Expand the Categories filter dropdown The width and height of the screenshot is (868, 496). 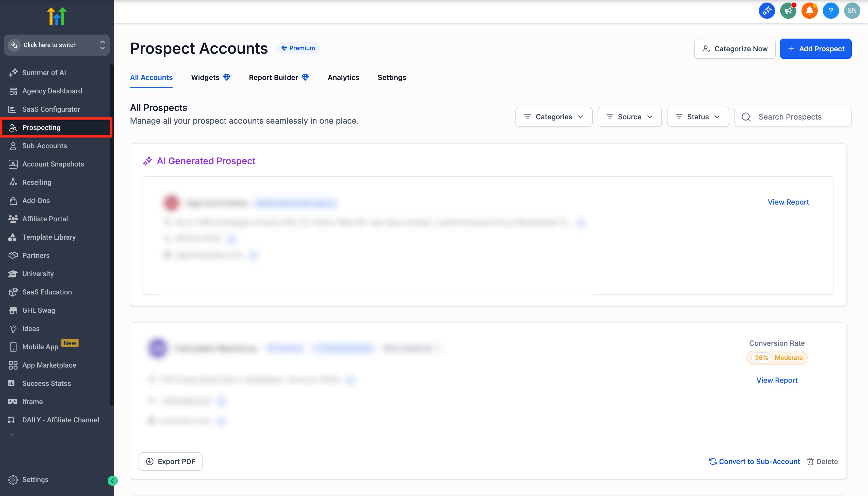coord(553,117)
